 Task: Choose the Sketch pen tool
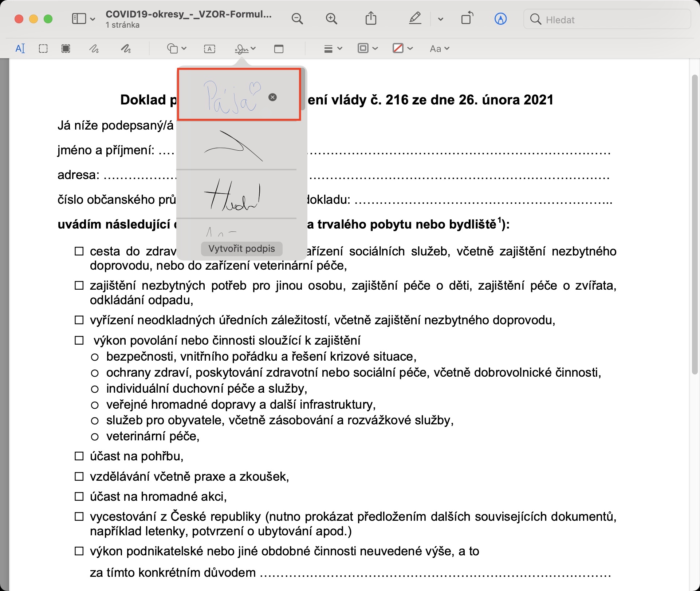(94, 48)
